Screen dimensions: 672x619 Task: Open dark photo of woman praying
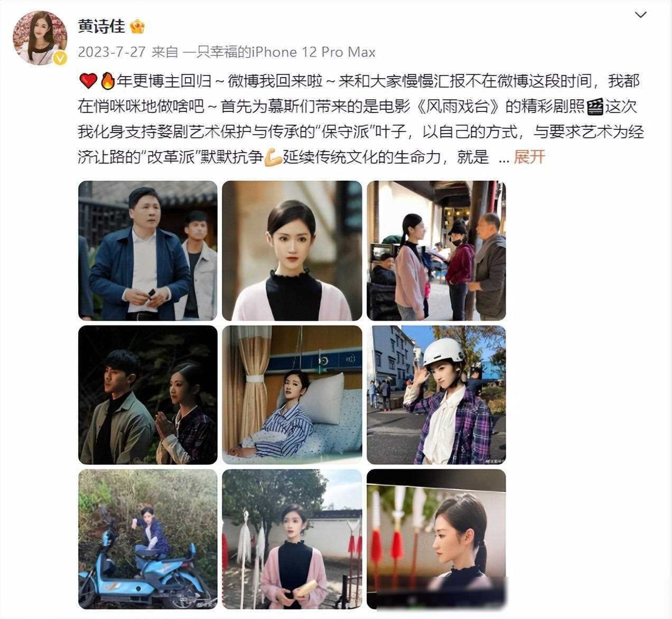click(148, 395)
